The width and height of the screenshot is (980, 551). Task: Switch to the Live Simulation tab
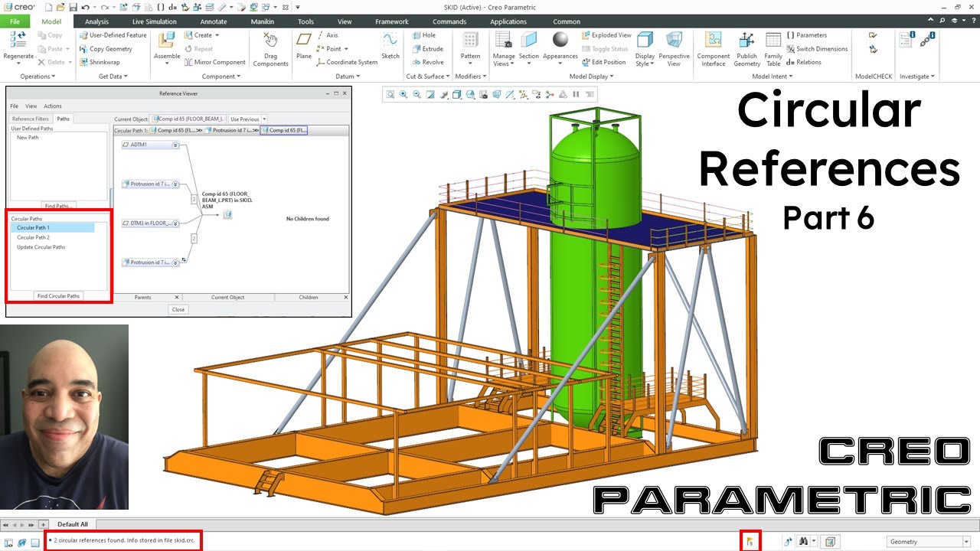point(154,21)
